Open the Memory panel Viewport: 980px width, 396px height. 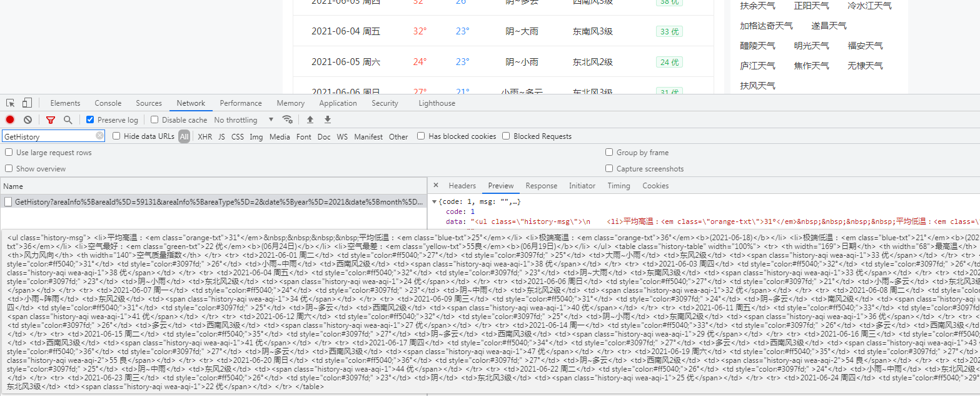pos(291,103)
